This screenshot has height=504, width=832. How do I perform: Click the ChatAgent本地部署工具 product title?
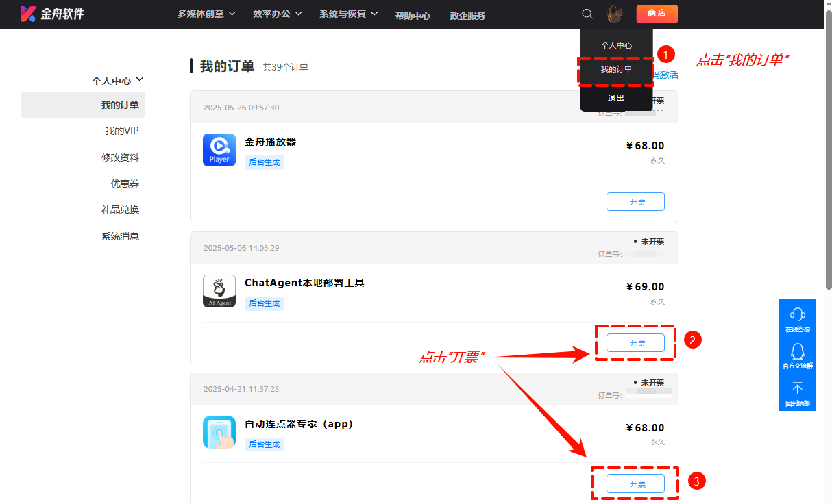304,283
